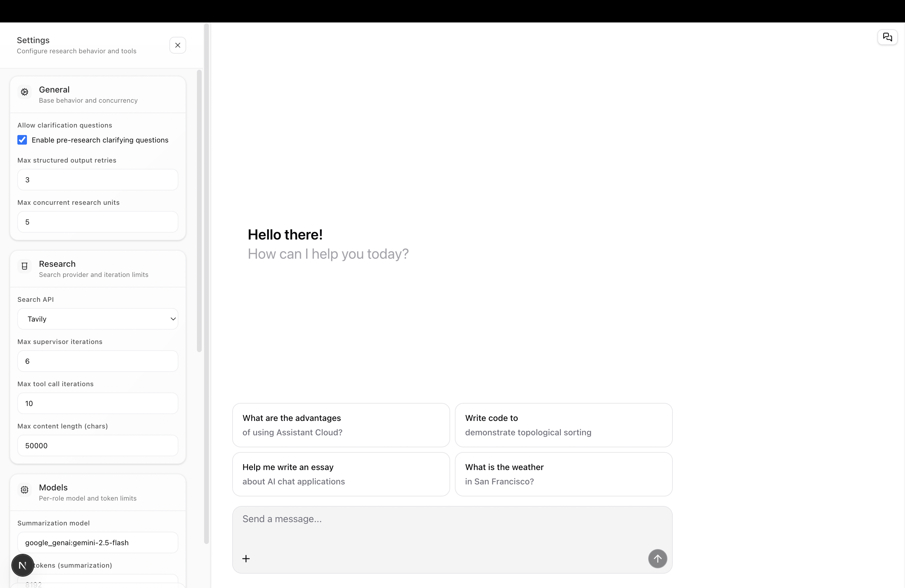Viewport: 905px width, 588px height.
Task: Click the Summarization model text field
Action: 98,542
